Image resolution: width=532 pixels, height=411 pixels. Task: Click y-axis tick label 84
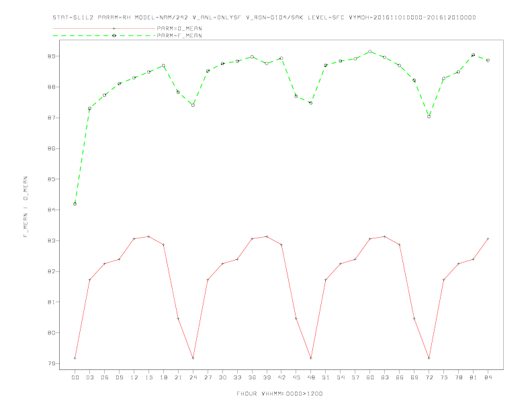(x=51, y=210)
